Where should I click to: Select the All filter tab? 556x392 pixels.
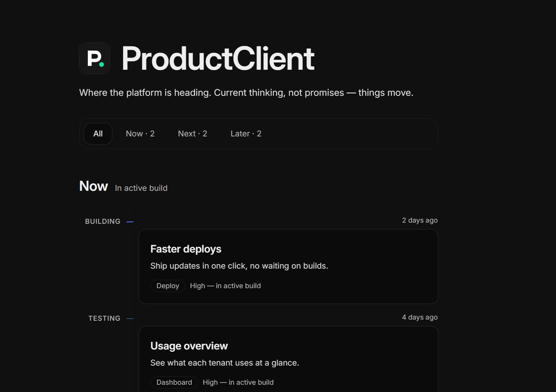98,134
